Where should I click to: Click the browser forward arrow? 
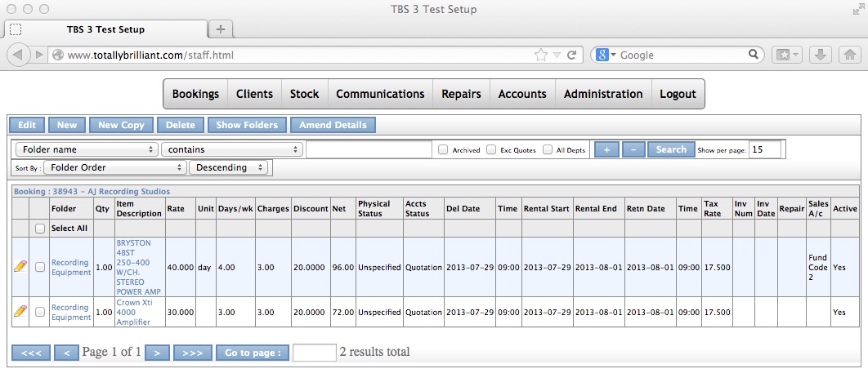pos(38,55)
